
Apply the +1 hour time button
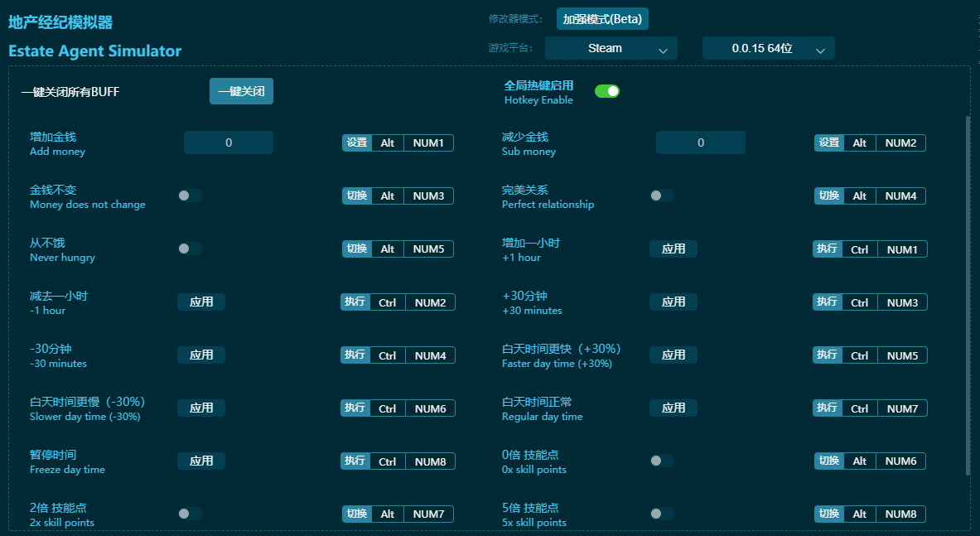[673, 249]
